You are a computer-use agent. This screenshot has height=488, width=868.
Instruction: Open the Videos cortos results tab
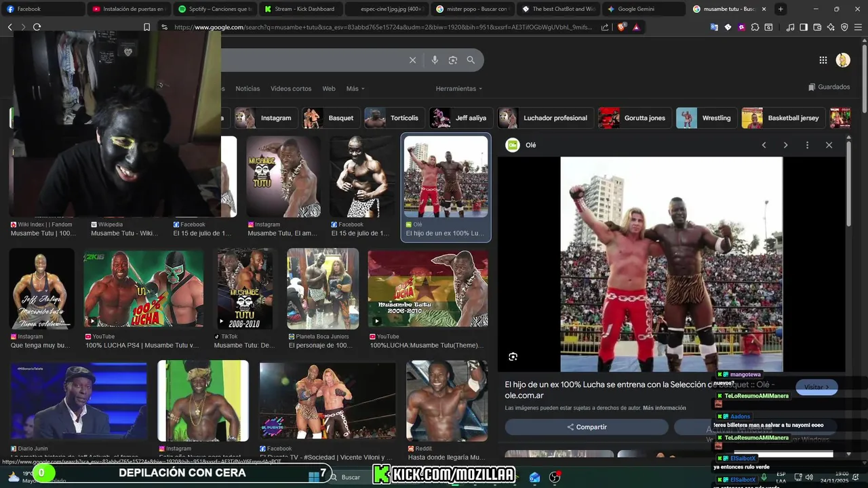click(x=291, y=89)
